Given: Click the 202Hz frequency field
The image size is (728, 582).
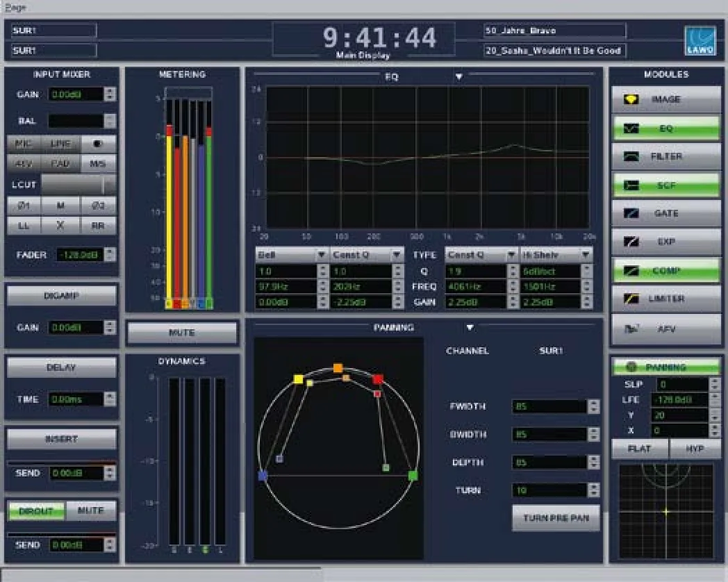Looking at the screenshot, I should pos(361,287).
